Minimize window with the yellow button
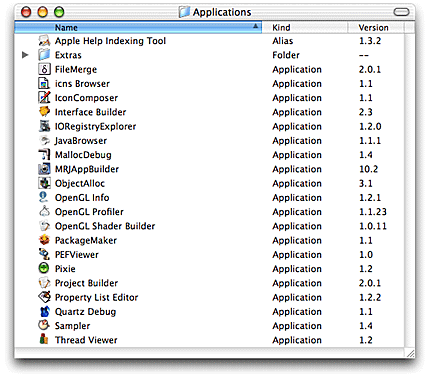 43,12
